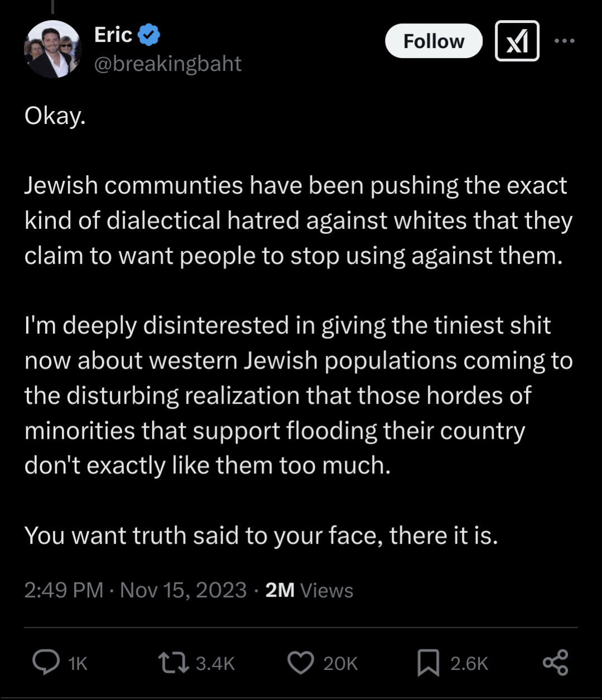The height and width of the screenshot is (700, 602).
Task: Open Eric's profile picture
Action: tap(53, 50)
